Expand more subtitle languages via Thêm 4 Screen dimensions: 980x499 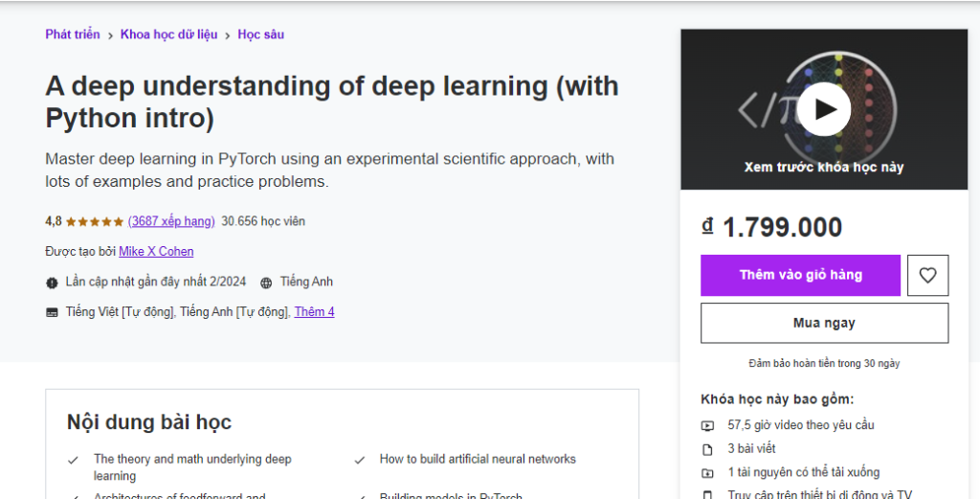pos(314,312)
